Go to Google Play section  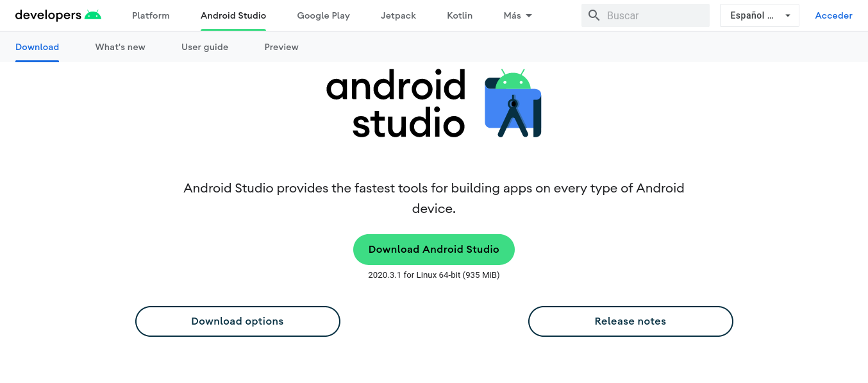pyautogui.click(x=323, y=15)
